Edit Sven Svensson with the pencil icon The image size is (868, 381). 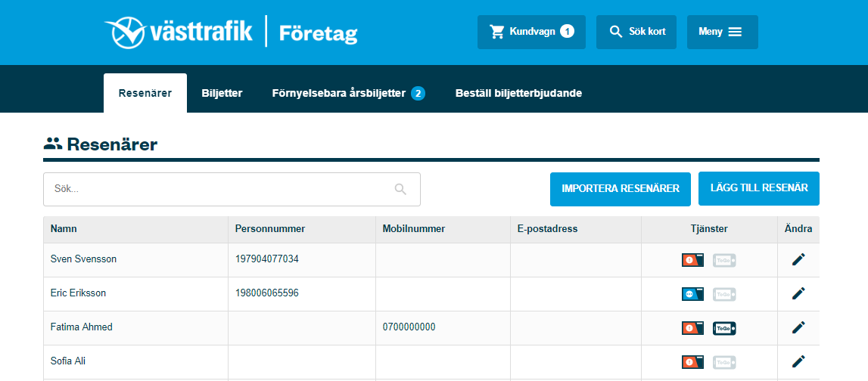click(798, 259)
